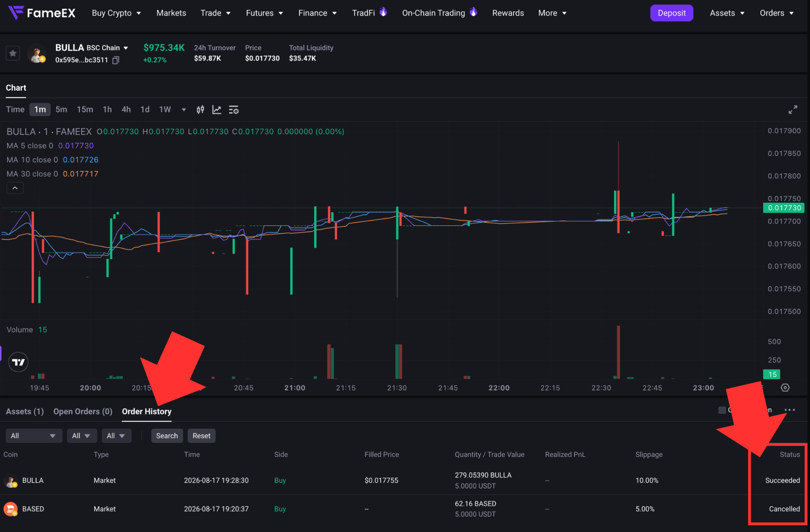This screenshot has width=810, height=532.
Task: Go to Markets page
Action: [171, 13]
